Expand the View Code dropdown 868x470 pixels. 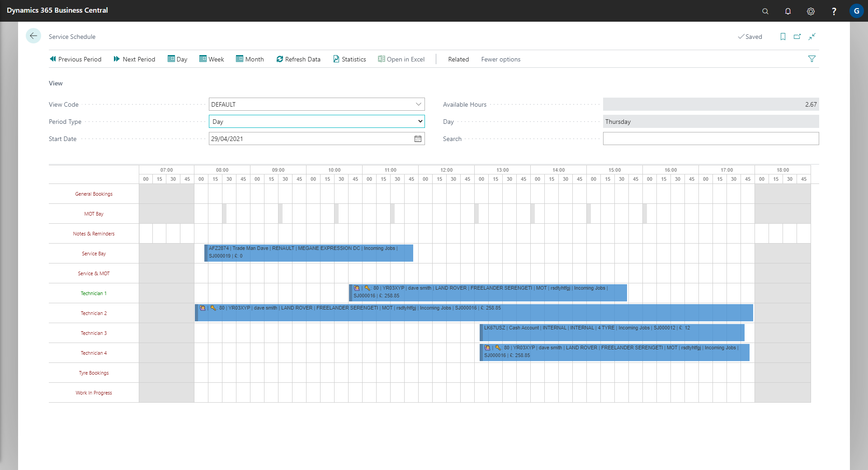tap(418, 104)
